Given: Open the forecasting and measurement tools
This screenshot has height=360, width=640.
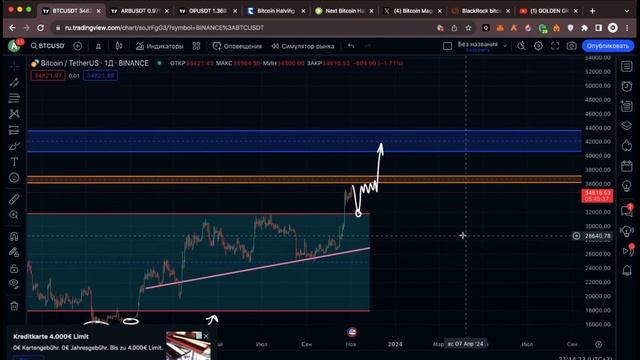Looking at the screenshot, I should [14, 130].
